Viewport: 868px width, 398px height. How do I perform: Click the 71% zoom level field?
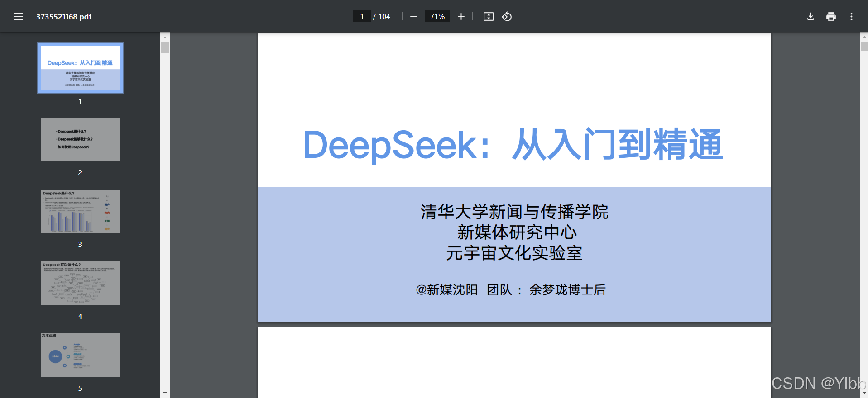coord(437,17)
